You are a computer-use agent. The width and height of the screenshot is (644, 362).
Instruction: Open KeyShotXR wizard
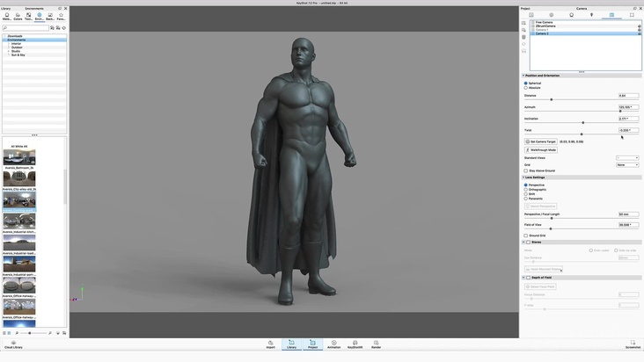click(355, 344)
